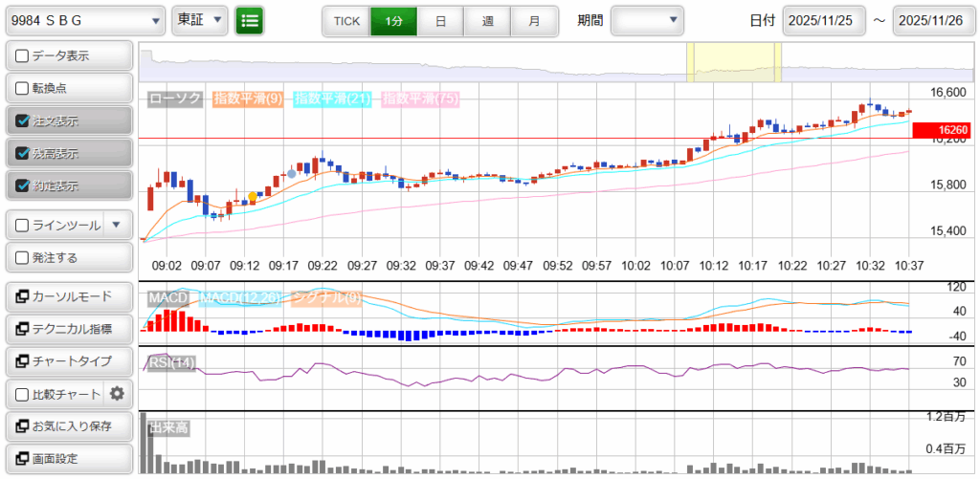Viewport: 980px width, 479px height.
Task: Click the start date field 2025/11/25
Action: pos(824,20)
